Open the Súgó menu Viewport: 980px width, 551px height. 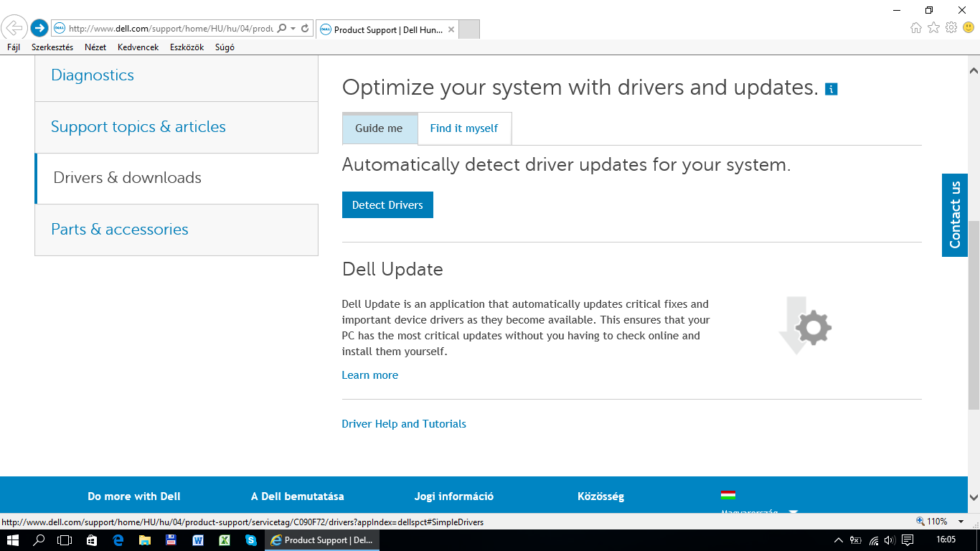pos(225,47)
